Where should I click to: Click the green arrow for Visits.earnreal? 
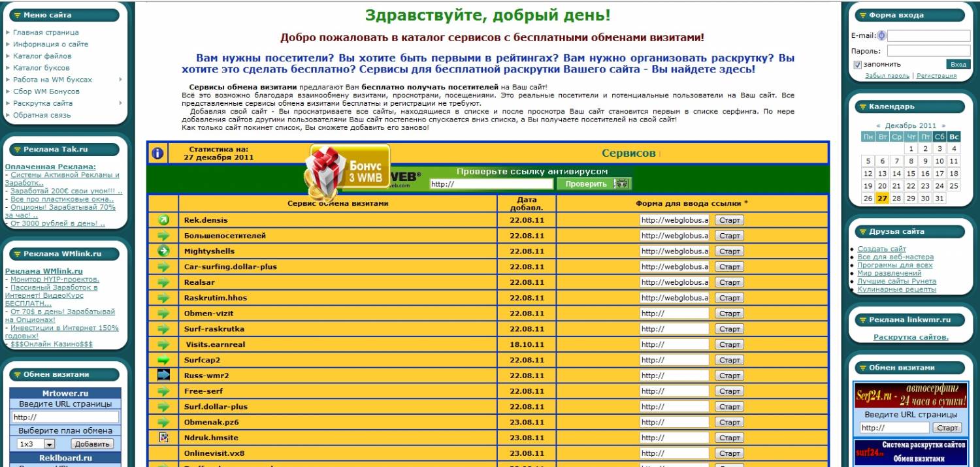point(164,344)
